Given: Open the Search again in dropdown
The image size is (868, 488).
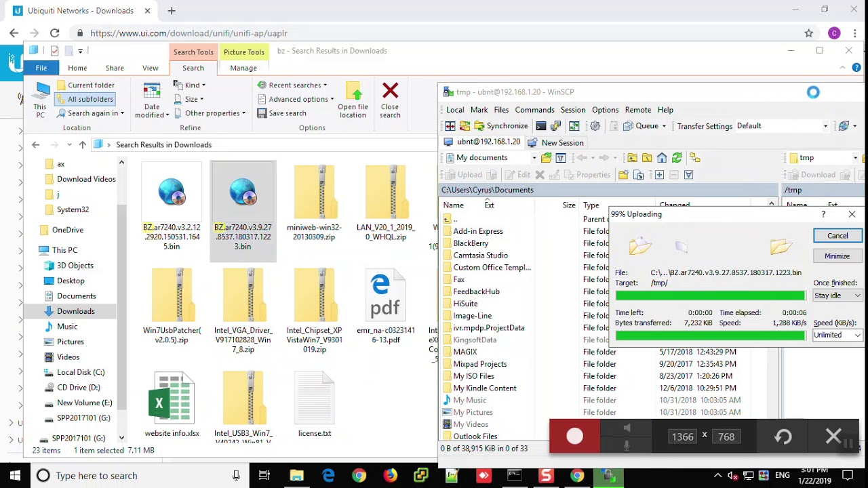Looking at the screenshot, I should coord(91,113).
